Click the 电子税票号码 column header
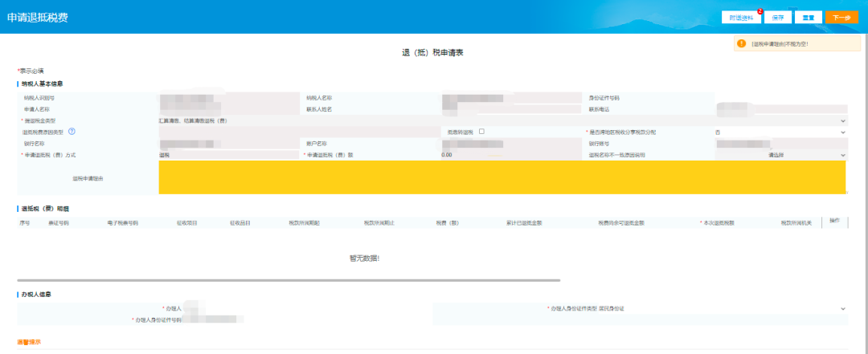868x354 pixels. (x=122, y=222)
